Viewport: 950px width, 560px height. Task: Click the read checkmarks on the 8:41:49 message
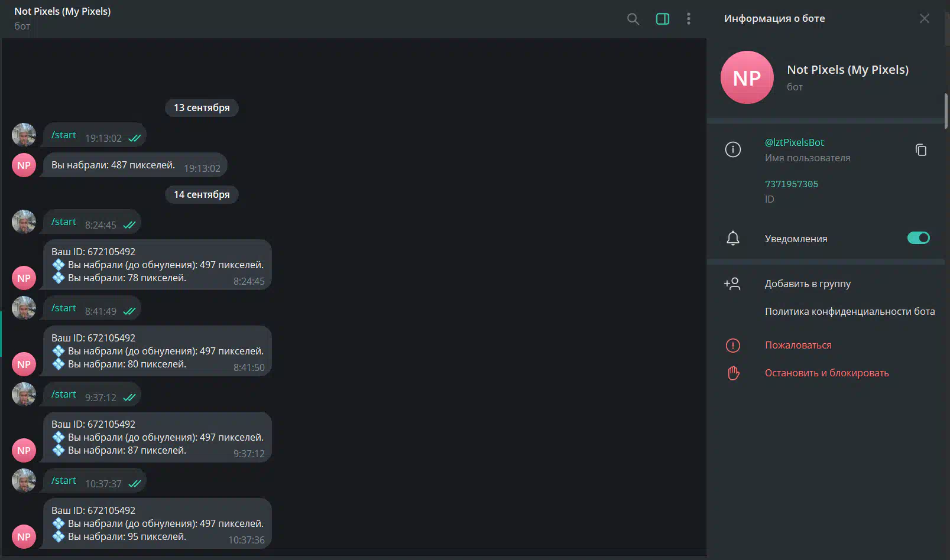pyautogui.click(x=129, y=311)
